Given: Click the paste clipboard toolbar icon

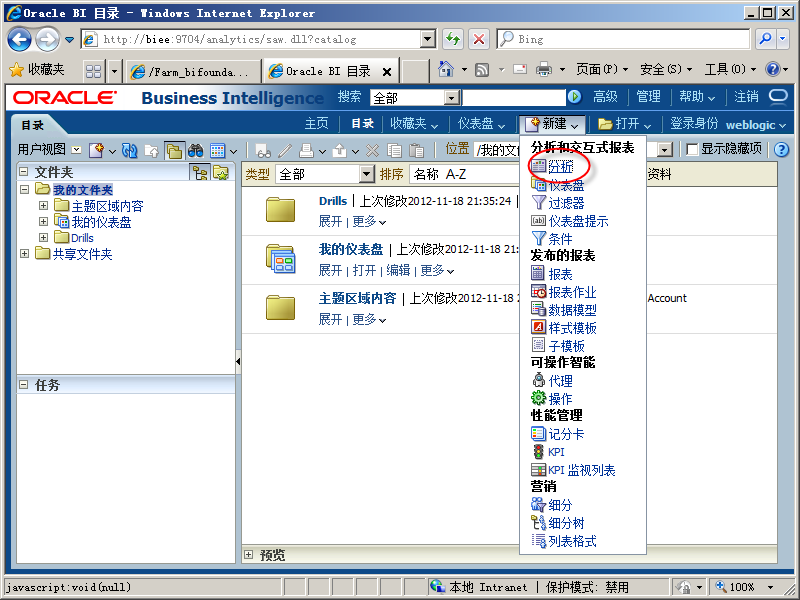Looking at the screenshot, I should [x=416, y=150].
